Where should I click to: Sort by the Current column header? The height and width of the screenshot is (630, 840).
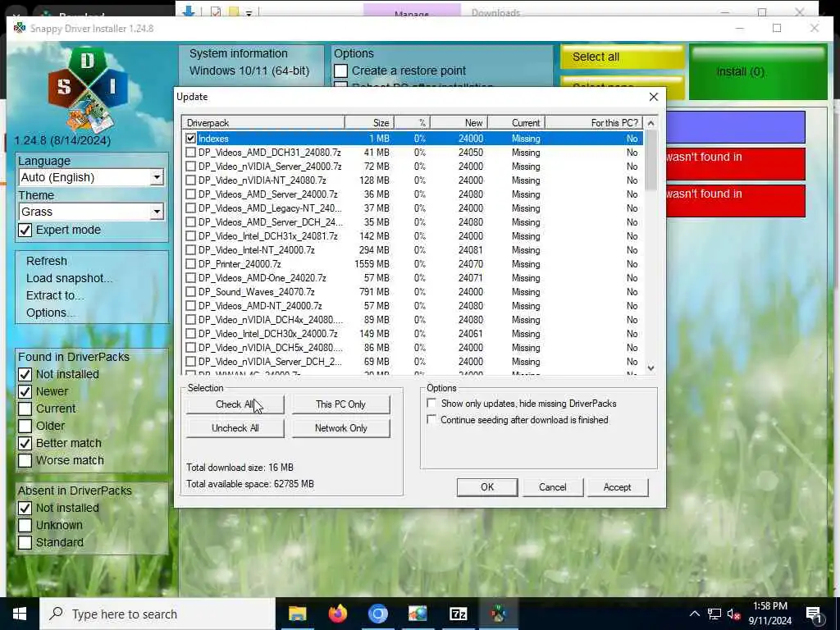pyautogui.click(x=516, y=123)
